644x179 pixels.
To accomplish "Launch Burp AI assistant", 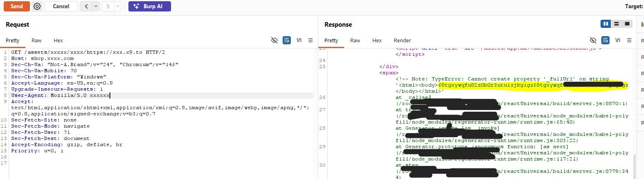I will 149,6.
